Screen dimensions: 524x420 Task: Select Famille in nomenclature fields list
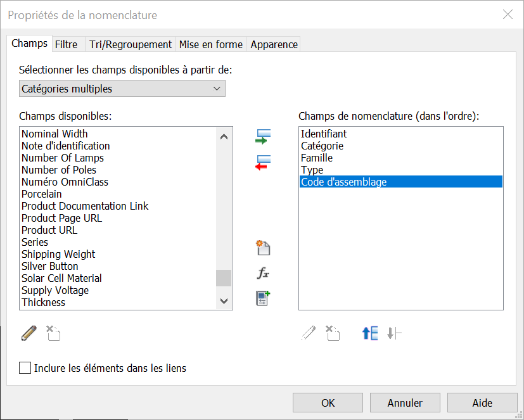[317, 158]
